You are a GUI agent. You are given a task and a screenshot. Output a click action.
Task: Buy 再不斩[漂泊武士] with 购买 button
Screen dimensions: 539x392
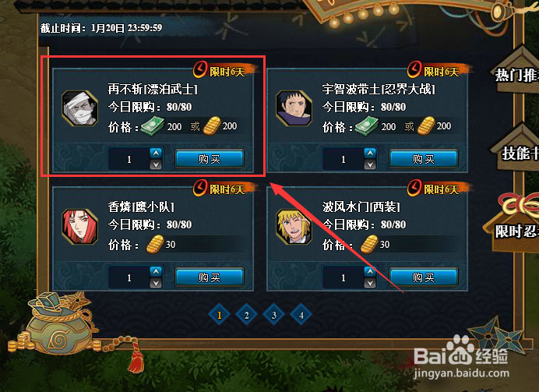pos(210,159)
